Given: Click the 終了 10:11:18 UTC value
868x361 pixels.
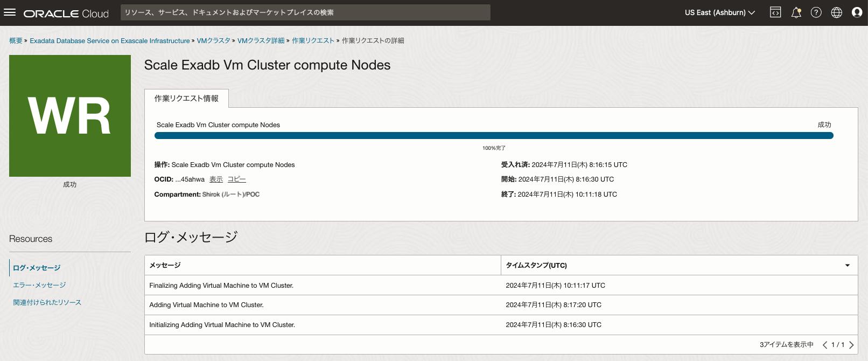Looking at the screenshot, I should [568, 195].
